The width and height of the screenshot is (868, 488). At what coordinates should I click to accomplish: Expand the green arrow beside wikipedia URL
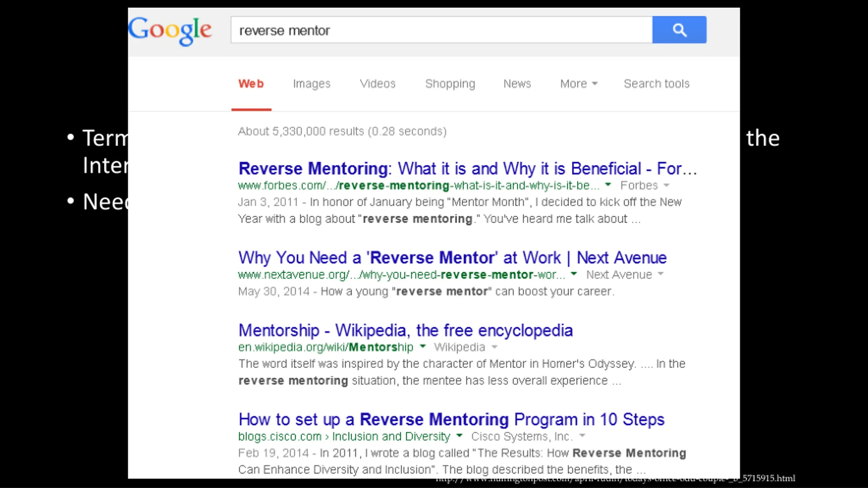click(x=422, y=346)
